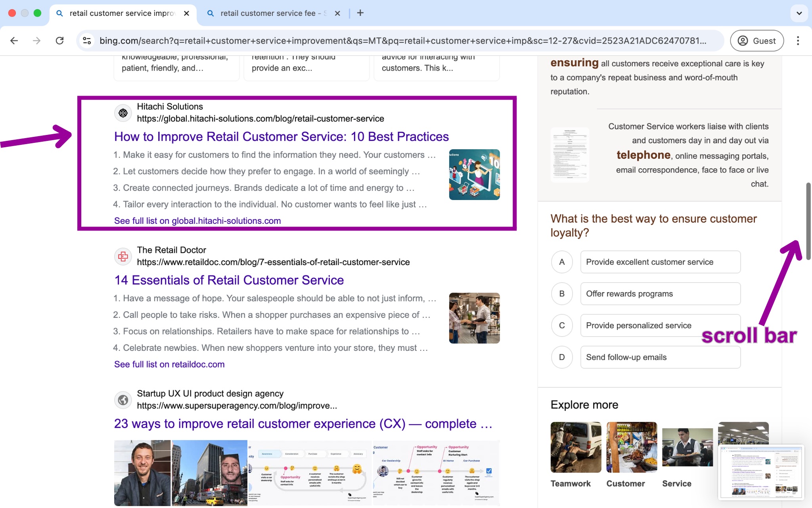Choose 'Provide personalized service' option
The width and height of the screenshot is (812, 508).
[x=660, y=325]
